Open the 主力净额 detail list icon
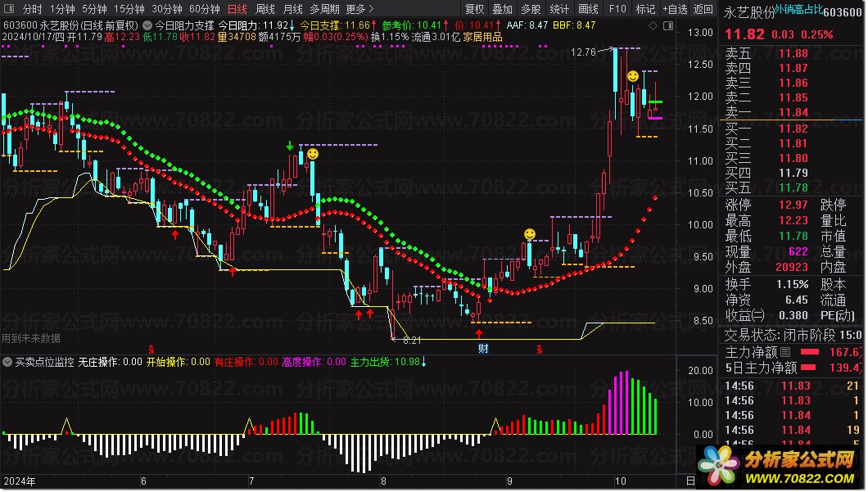 [785, 351]
